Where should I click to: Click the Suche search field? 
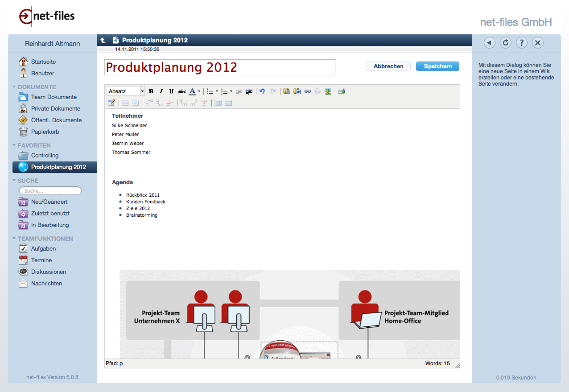click(50, 191)
